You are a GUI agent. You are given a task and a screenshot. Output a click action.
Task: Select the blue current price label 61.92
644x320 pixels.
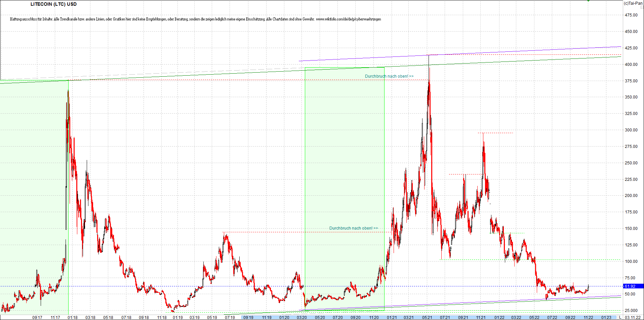click(x=633, y=286)
